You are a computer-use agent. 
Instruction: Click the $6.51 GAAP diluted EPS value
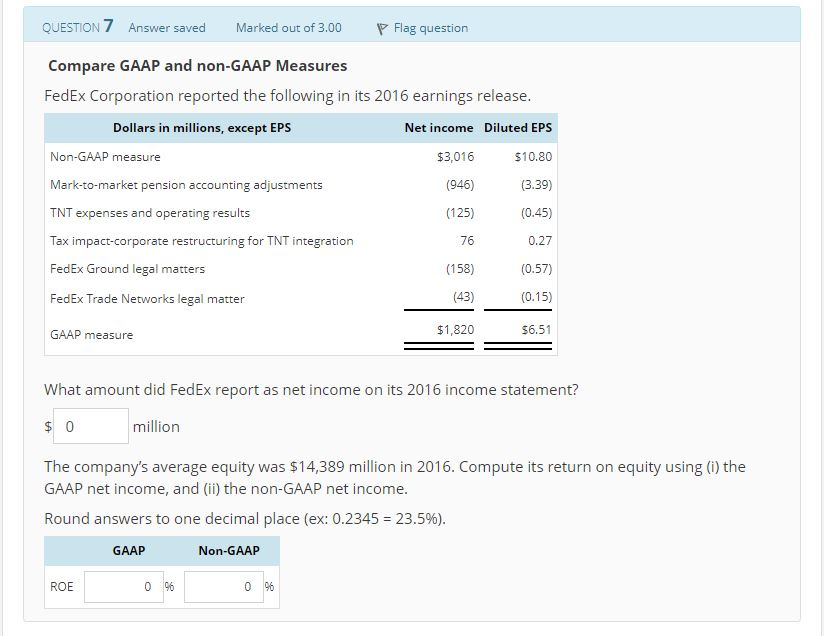click(536, 330)
